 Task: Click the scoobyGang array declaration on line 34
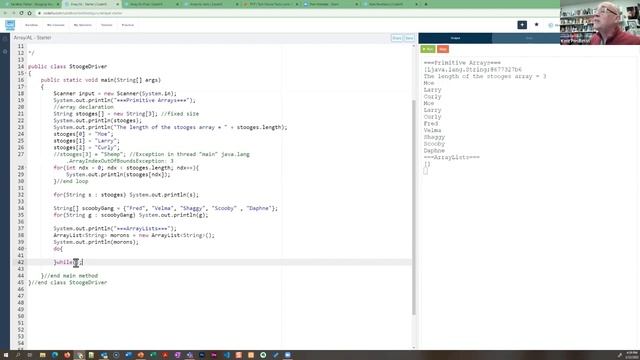(x=165, y=208)
